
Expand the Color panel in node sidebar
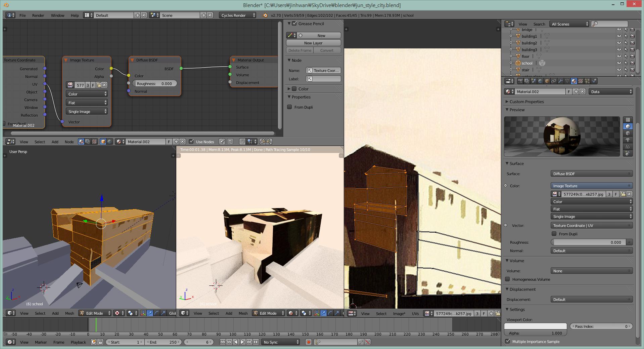tap(289, 89)
